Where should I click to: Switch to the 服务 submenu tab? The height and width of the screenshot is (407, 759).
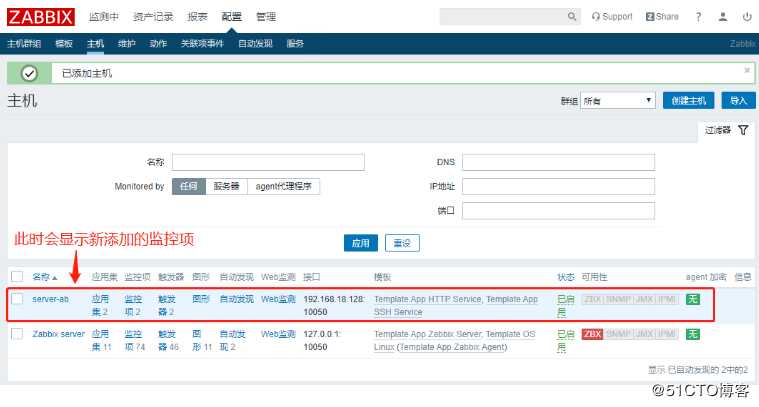pos(295,44)
